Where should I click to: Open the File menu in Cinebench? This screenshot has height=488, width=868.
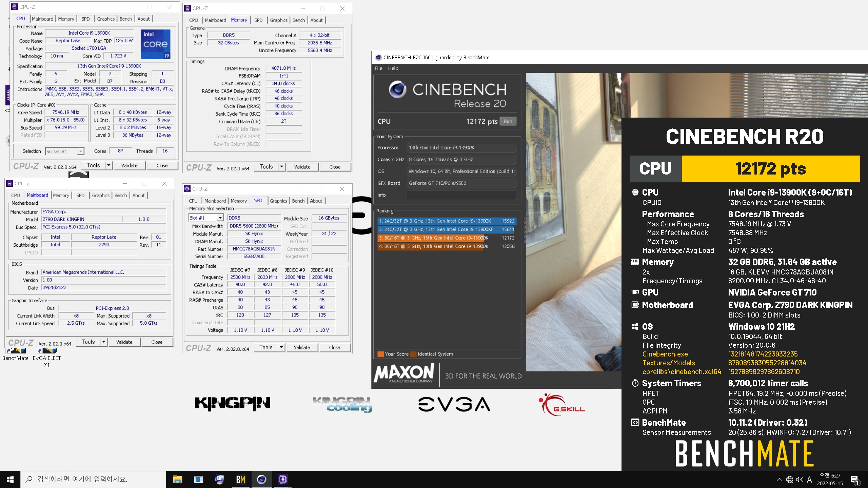coord(378,68)
